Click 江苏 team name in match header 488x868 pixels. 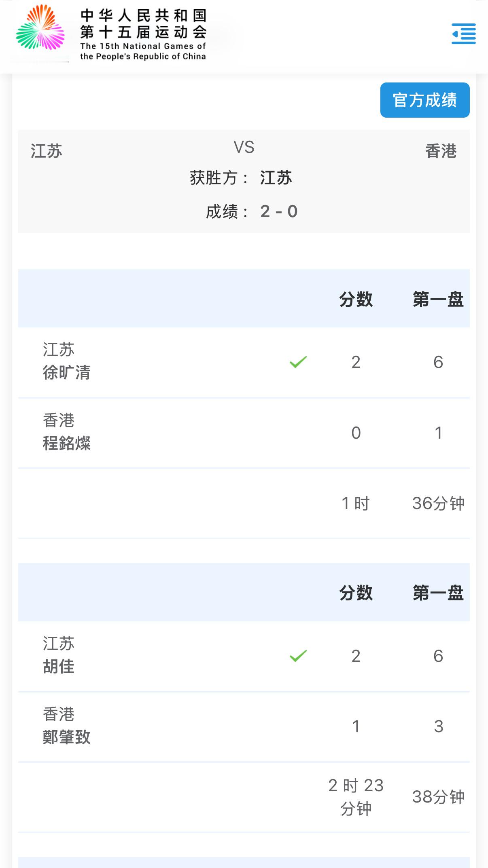pos(47,151)
